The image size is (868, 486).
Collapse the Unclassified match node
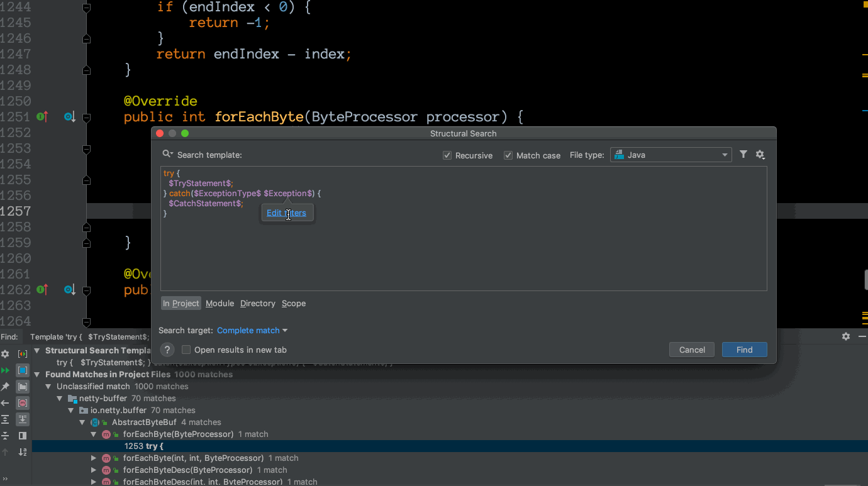click(x=49, y=386)
